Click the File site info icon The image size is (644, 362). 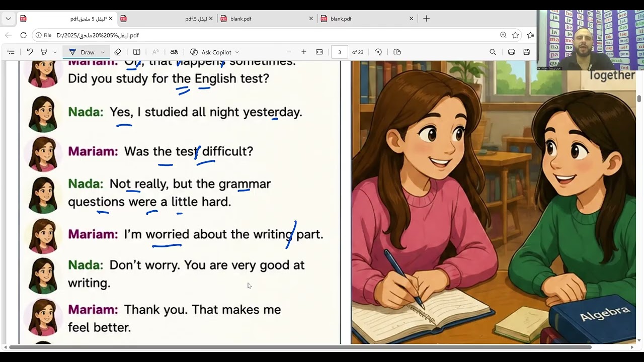pos(43,35)
